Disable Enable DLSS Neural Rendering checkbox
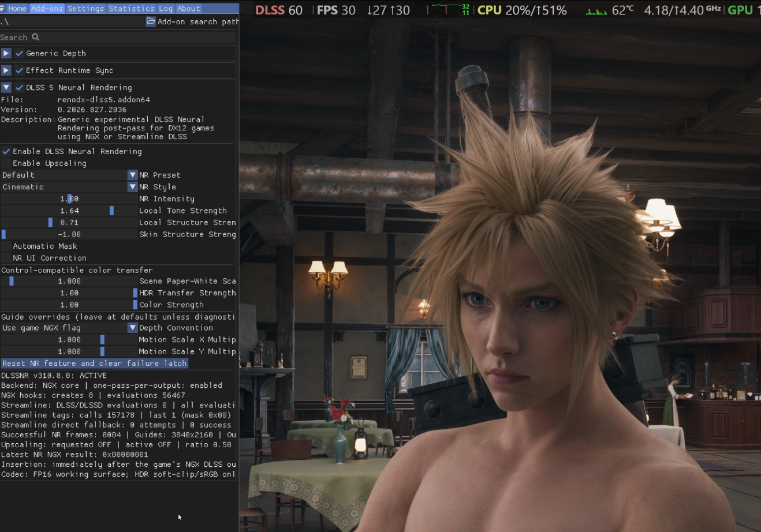761x532 pixels. [6, 151]
